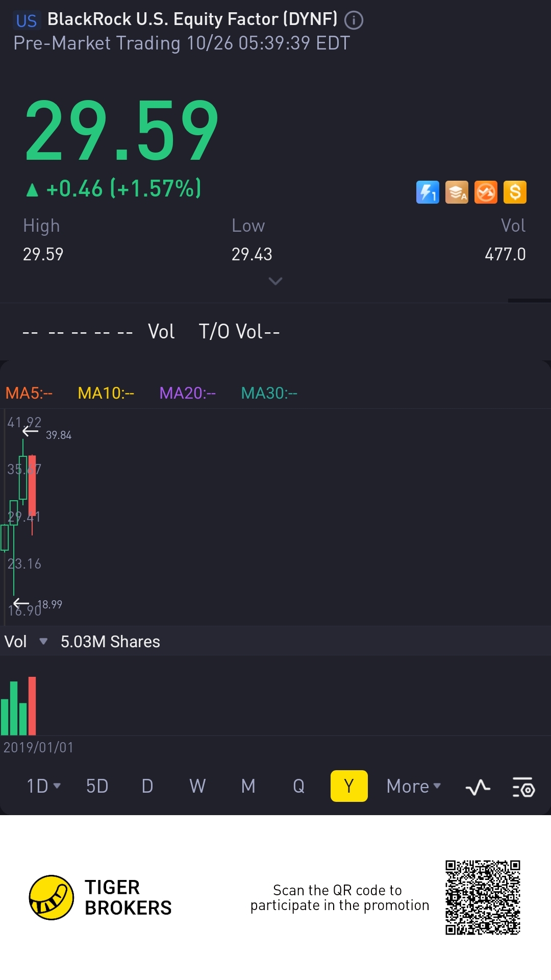This screenshot has width=551, height=980.
Task: Tap the red candlestick on the chart
Action: point(32,485)
